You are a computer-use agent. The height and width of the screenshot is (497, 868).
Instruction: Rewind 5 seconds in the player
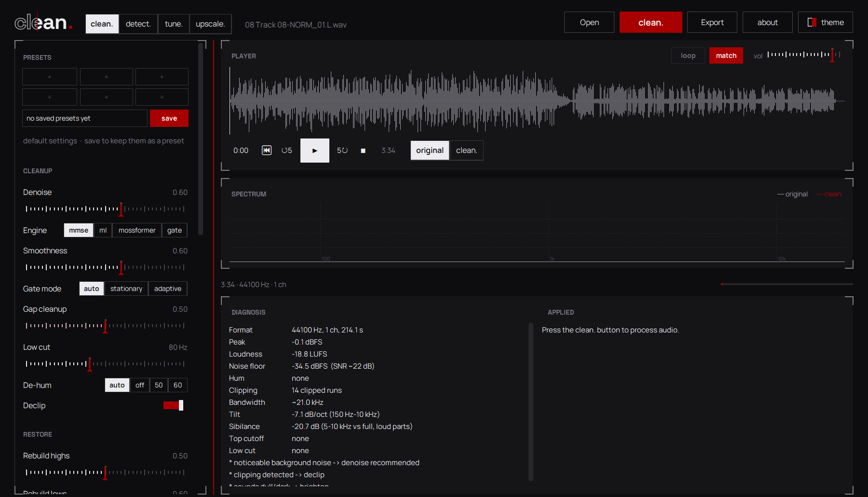click(287, 151)
